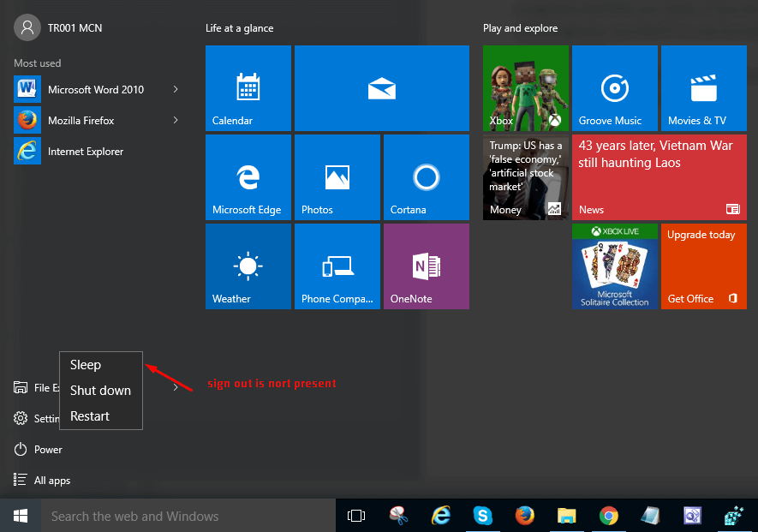Open the OneNote tile
Viewport: 758px width, 532px height.
pos(426,266)
